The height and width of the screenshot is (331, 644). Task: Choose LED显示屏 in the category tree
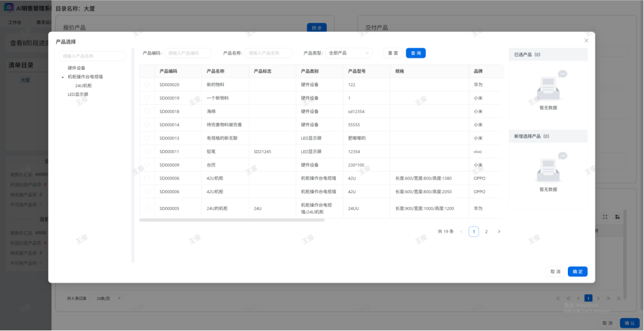[78, 94]
